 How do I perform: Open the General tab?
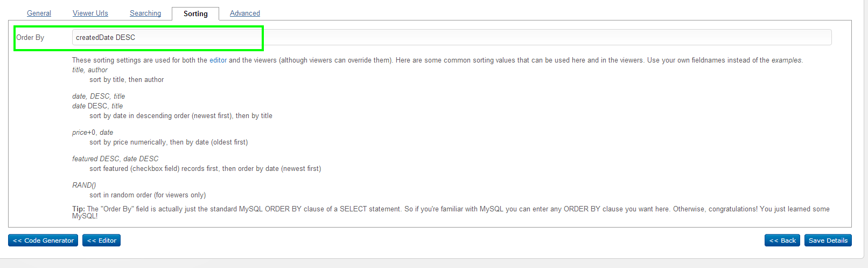coord(39,13)
